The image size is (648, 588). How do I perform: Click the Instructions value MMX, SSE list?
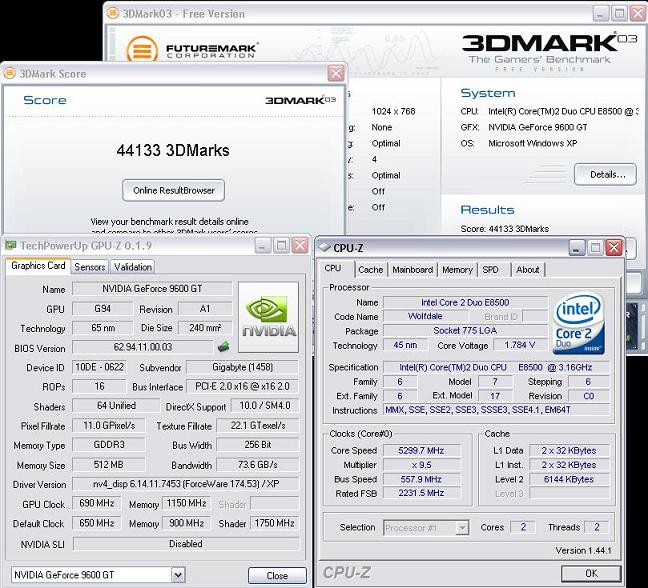496,409
